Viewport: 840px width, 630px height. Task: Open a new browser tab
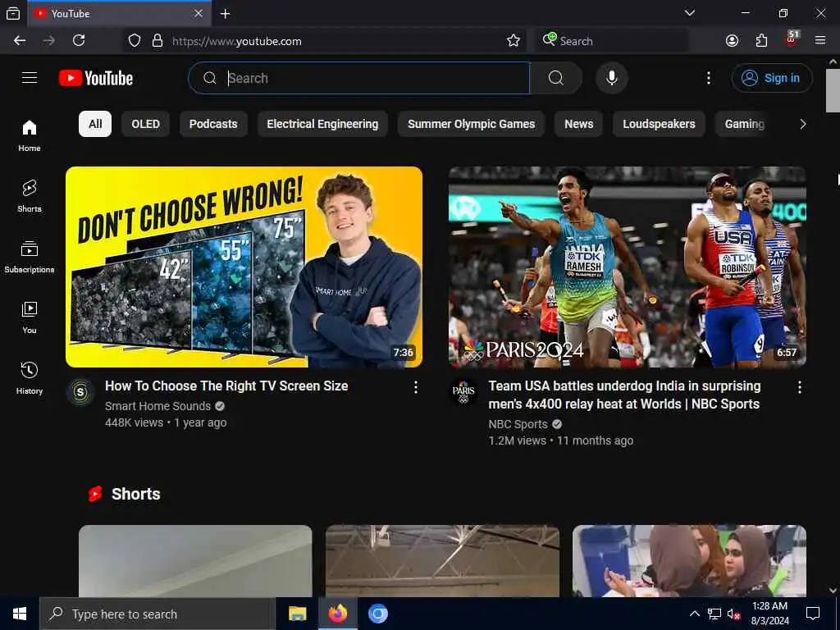(x=225, y=14)
